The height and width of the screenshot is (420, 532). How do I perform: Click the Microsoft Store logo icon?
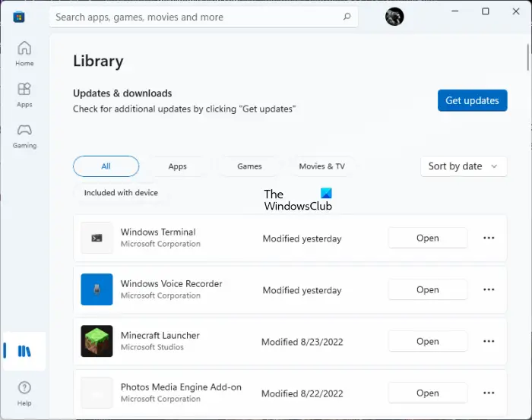pyautogui.click(x=19, y=17)
